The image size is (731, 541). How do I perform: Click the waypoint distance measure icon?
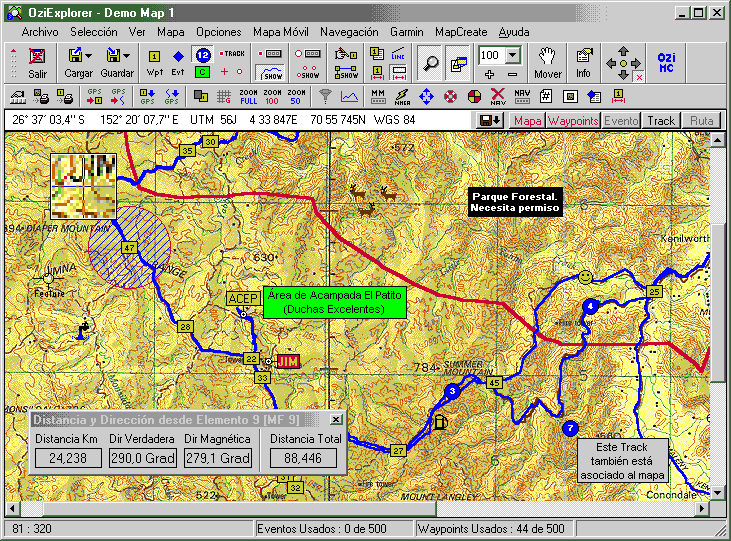pos(377,72)
